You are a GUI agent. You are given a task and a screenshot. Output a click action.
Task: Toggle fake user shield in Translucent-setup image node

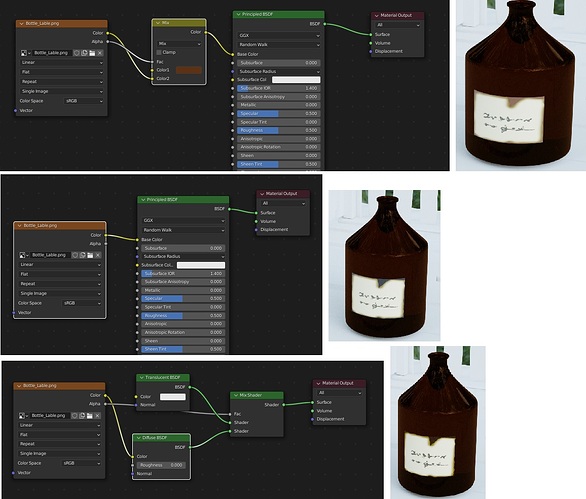coord(74,416)
